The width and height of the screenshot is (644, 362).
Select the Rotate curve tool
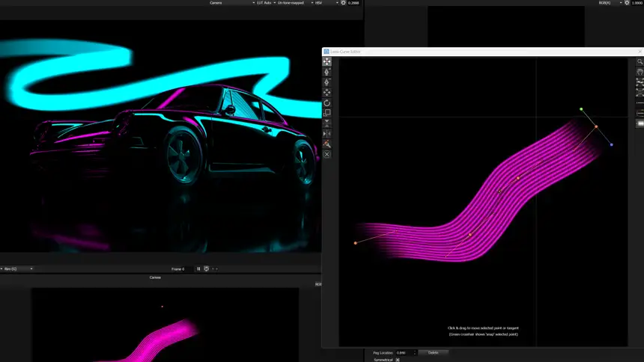click(327, 102)
